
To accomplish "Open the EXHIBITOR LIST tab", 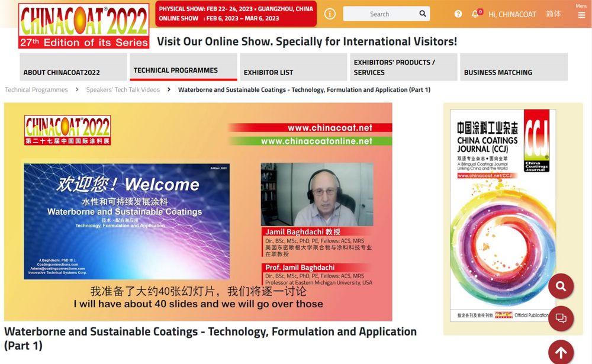I will (294, 67).
